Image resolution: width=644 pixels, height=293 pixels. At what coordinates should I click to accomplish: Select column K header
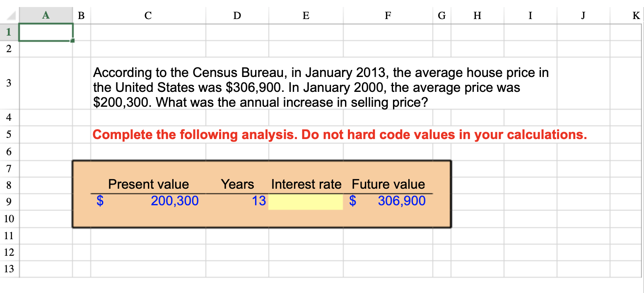click(635, 15)
